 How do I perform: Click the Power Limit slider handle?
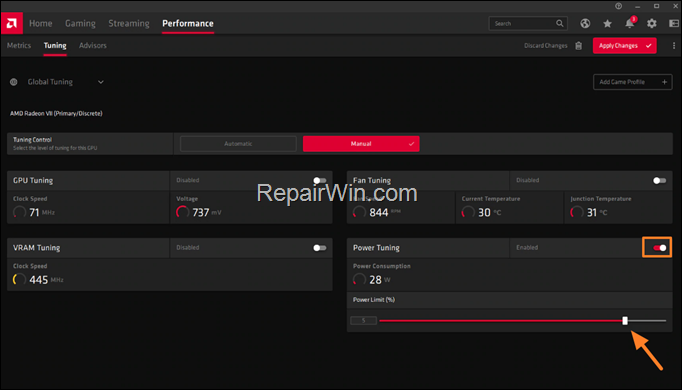tap(625, 320)
